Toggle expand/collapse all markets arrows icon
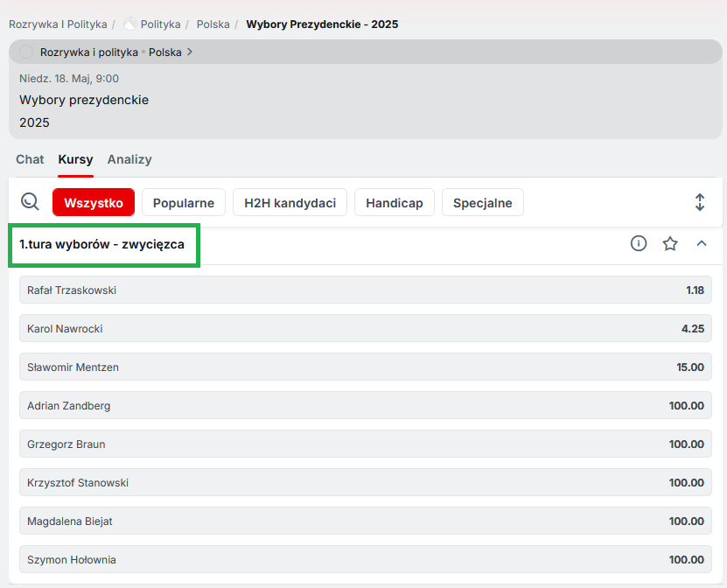The height and width of the screenshot is (588, 727). click(x=700, y=202)
